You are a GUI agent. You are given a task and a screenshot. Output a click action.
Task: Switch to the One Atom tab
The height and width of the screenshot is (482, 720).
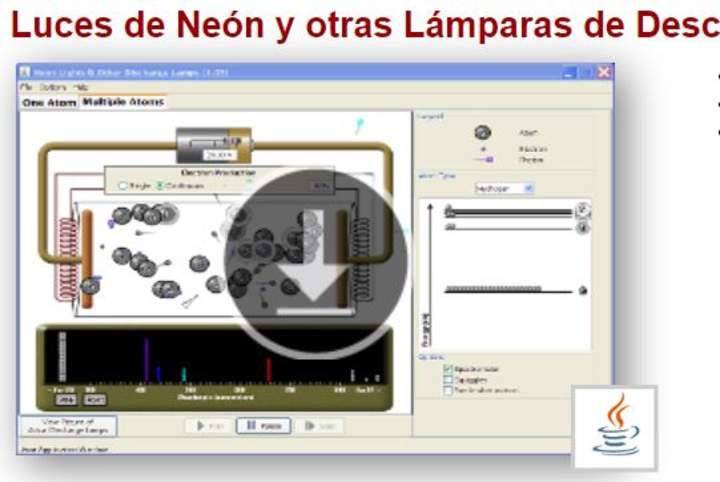coord(49,102)
